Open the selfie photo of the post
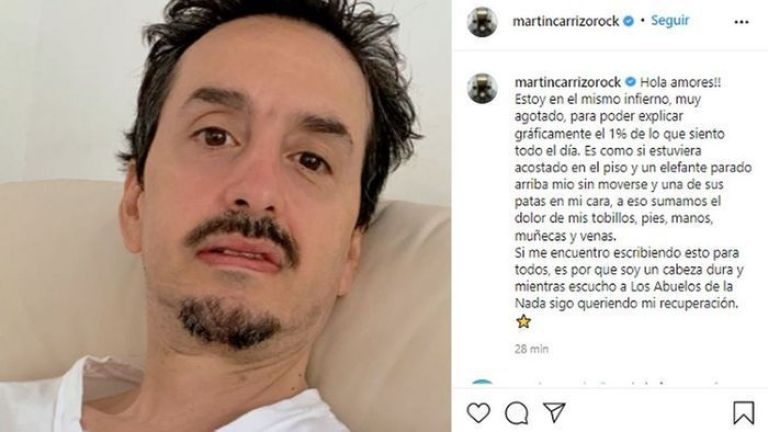This screenshot has width=768, height=432. pyautogui.click(x=225, y=216)
